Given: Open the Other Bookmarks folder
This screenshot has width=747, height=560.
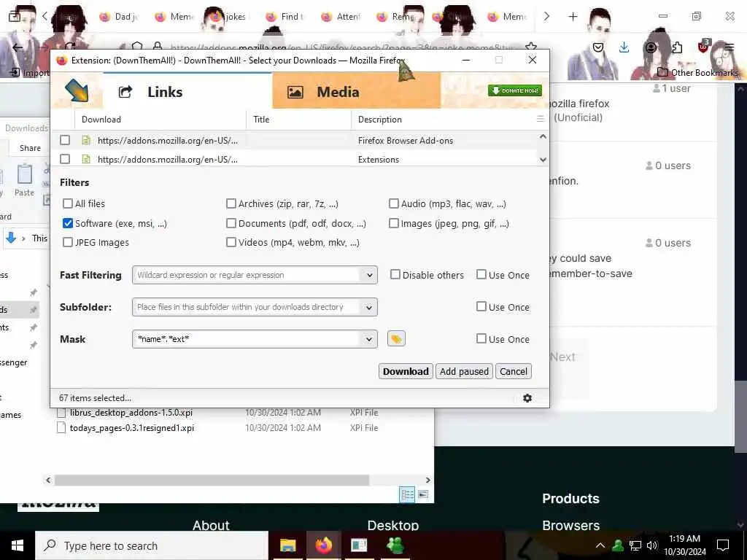Looking at the screenshot, I should pos(697,72).
